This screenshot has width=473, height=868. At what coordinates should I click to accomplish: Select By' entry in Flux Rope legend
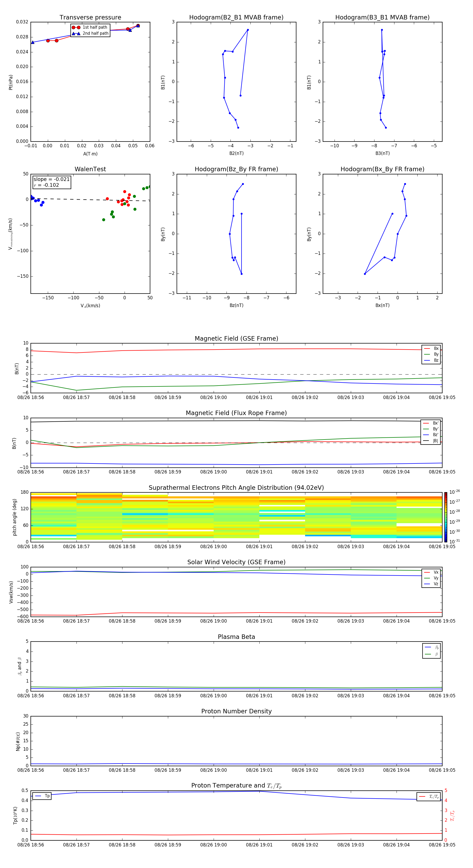(x=431, y=429)
